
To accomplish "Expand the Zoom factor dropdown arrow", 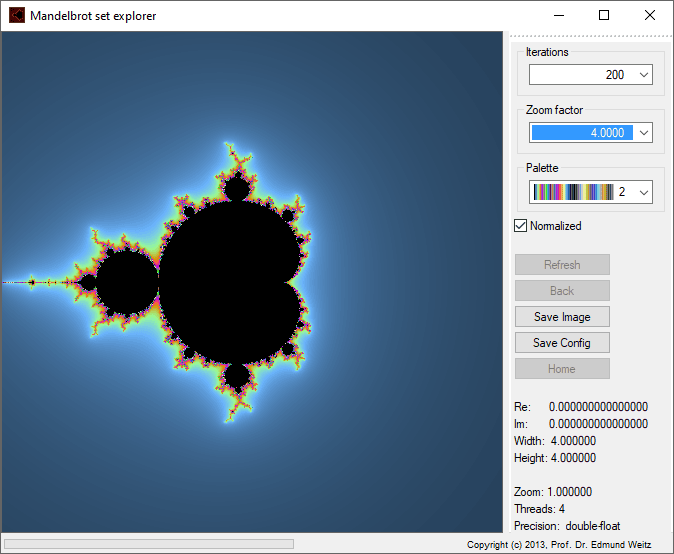I will (643, 133).
